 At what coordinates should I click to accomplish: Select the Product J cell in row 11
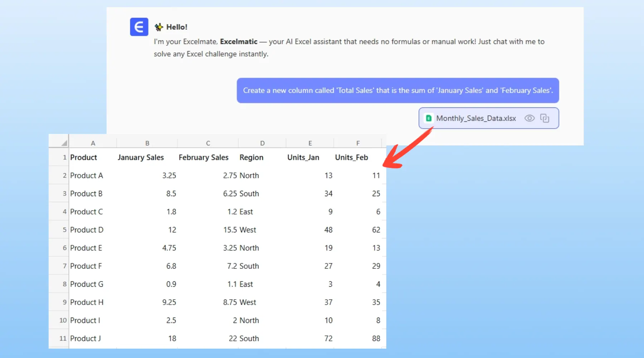86,338
